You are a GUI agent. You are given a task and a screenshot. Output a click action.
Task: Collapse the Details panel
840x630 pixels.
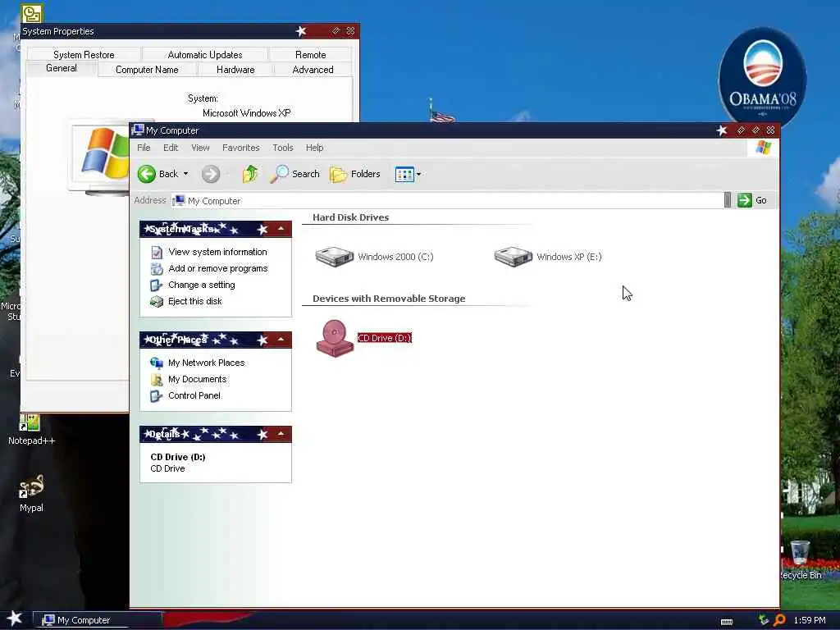(281, 434)
